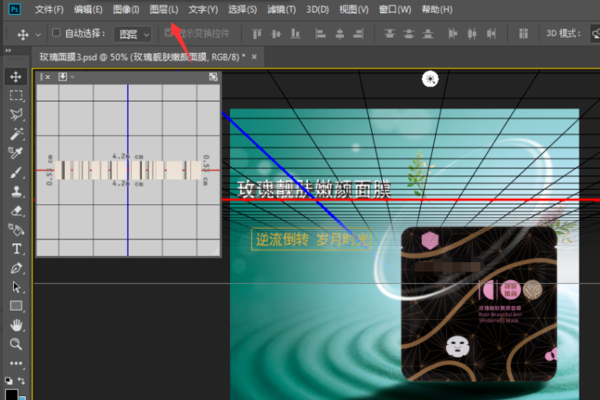Select the Paint Bucket tool
This screenshot has height=400, width=600.
pyautogui.click(x=16, y=230)
